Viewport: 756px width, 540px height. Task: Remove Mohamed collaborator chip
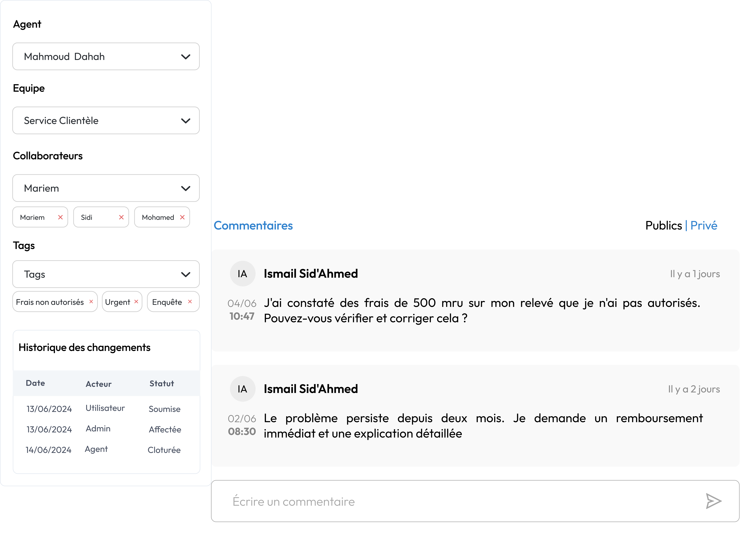[x=182, y=217]
